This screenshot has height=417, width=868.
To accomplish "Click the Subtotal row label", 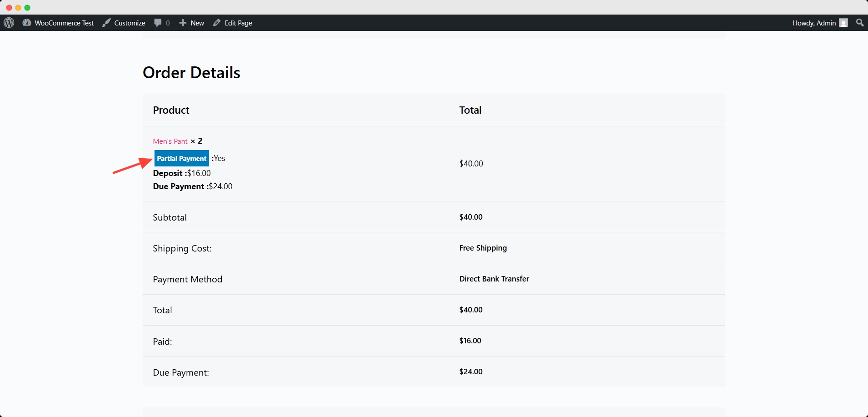I will click(x=170, y=217).
